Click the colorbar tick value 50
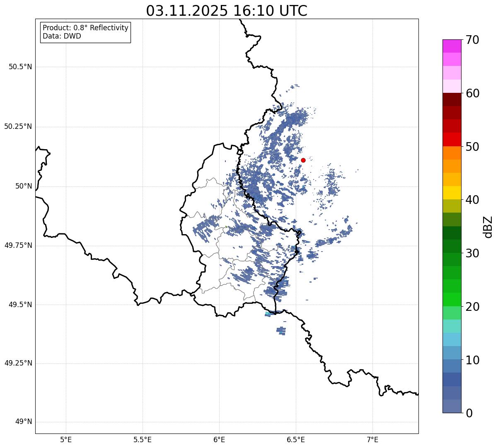 472,147
